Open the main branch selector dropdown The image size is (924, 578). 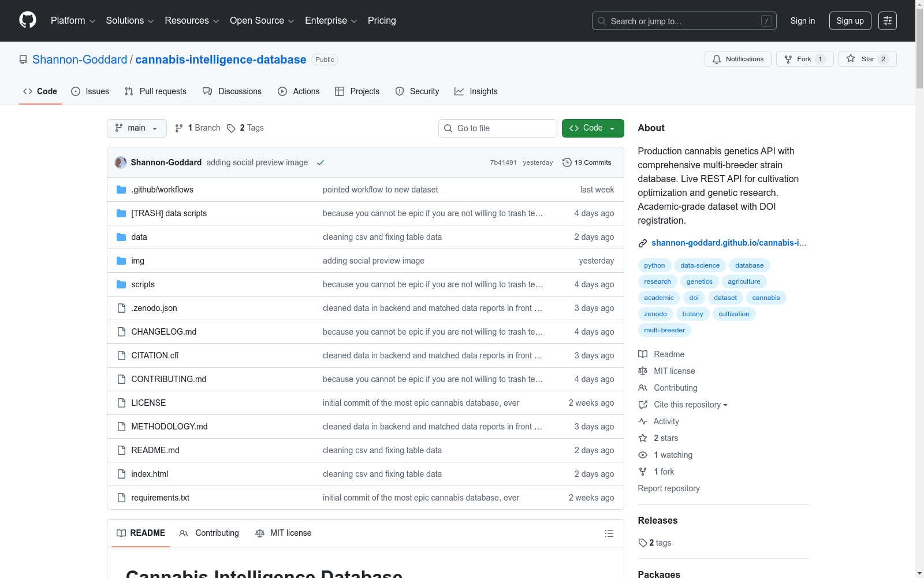coord(137,128)
